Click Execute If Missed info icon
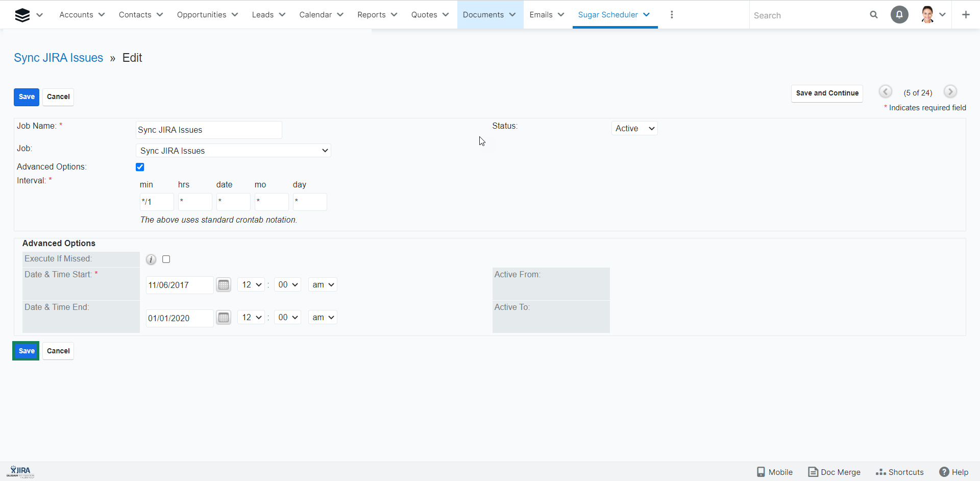The height and width of the screenshot is (481, 980). (151, 259)
